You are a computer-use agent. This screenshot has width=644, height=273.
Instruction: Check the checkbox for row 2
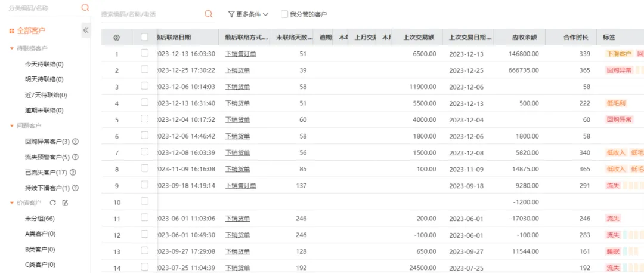click(144, 69)
